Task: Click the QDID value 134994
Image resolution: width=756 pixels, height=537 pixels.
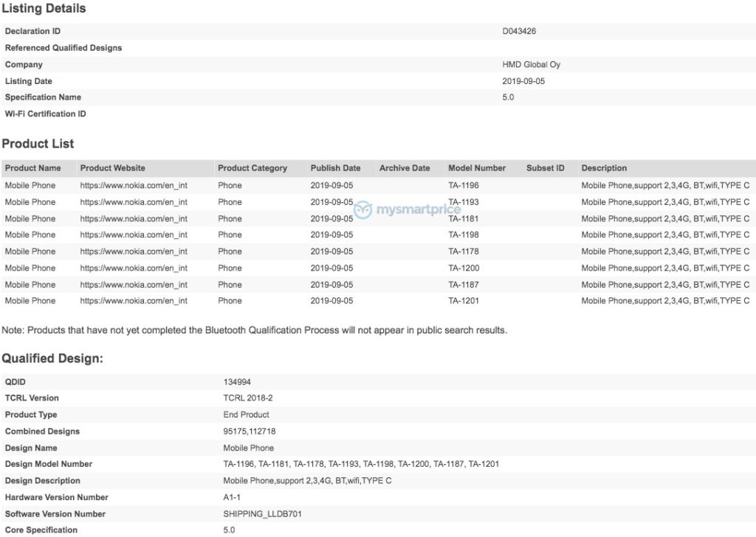Action: [x=237, y=382]
